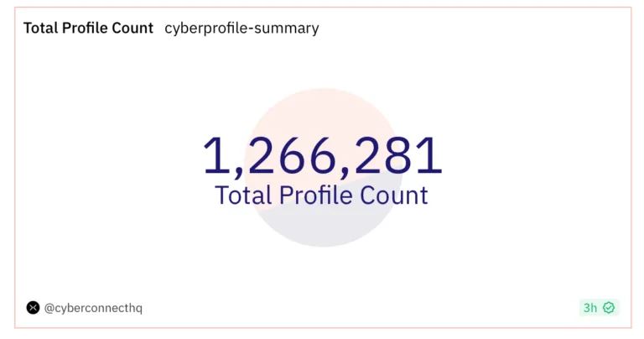
Task: Open the cyberprofile-summary query link
Action: click(x=241, y=28)
